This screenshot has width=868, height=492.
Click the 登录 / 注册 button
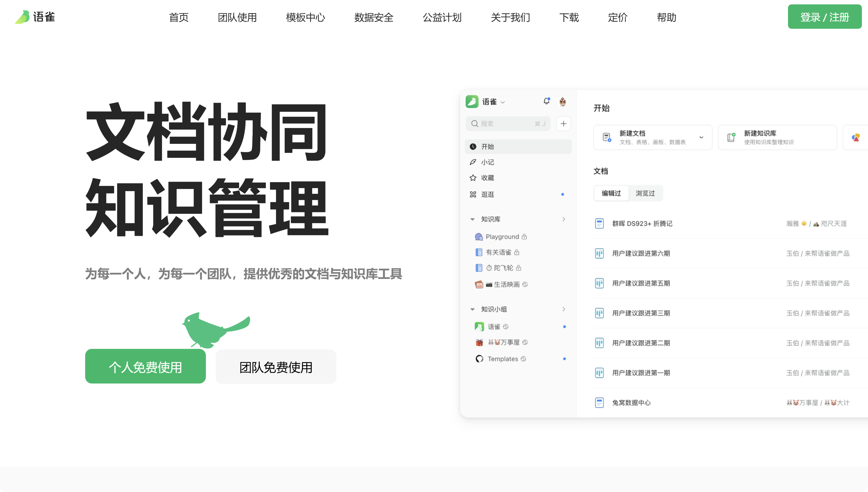(824, 17)
